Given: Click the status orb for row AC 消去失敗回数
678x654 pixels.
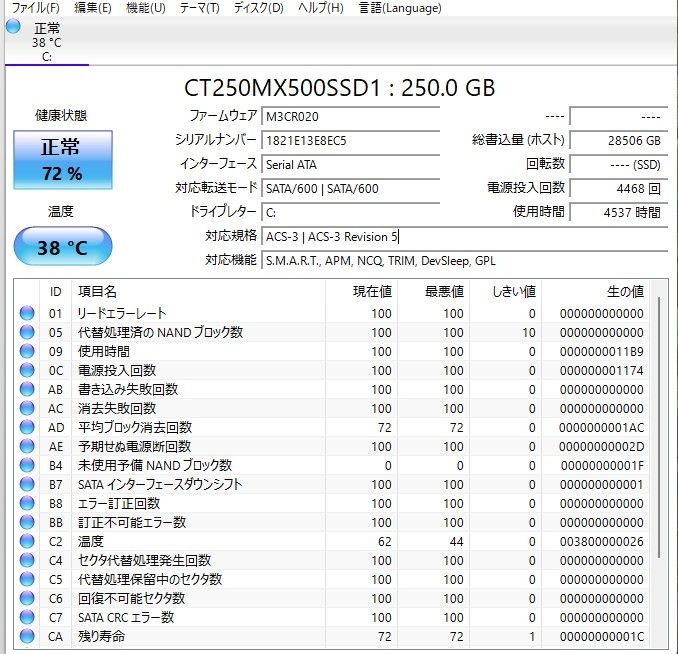Looking at the screenshot, I should [x=27, y=408].
